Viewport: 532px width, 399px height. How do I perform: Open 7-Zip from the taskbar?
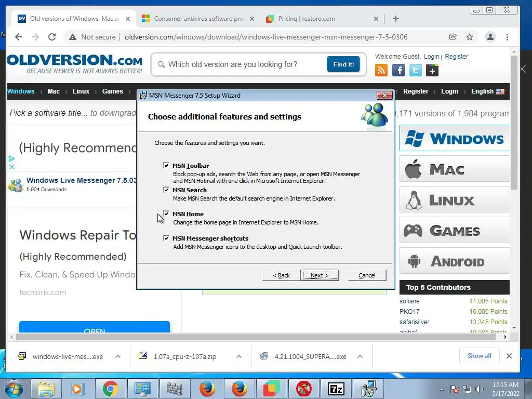coord(336,389)
